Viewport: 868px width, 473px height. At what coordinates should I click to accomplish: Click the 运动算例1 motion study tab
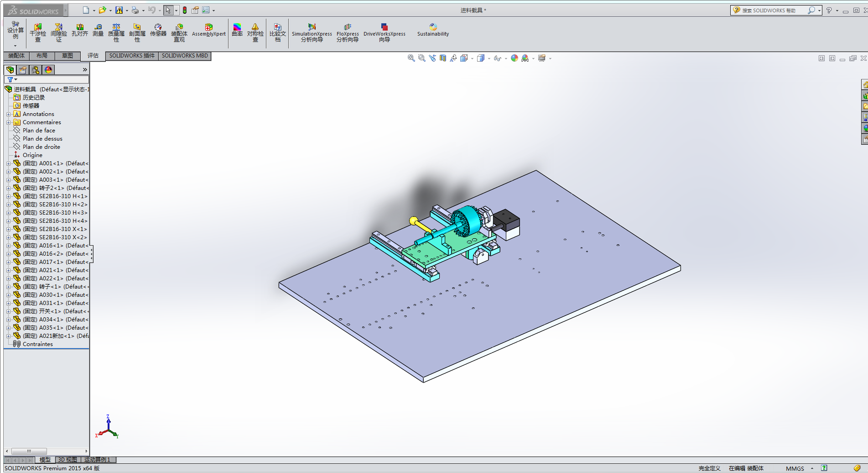point(97,460)
